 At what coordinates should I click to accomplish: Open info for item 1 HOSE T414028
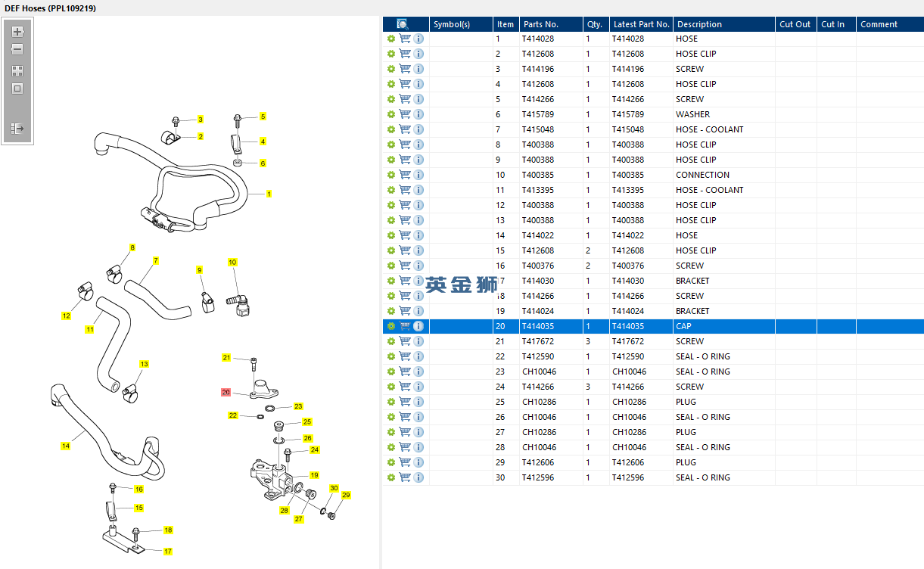click(x=418, y=39)
